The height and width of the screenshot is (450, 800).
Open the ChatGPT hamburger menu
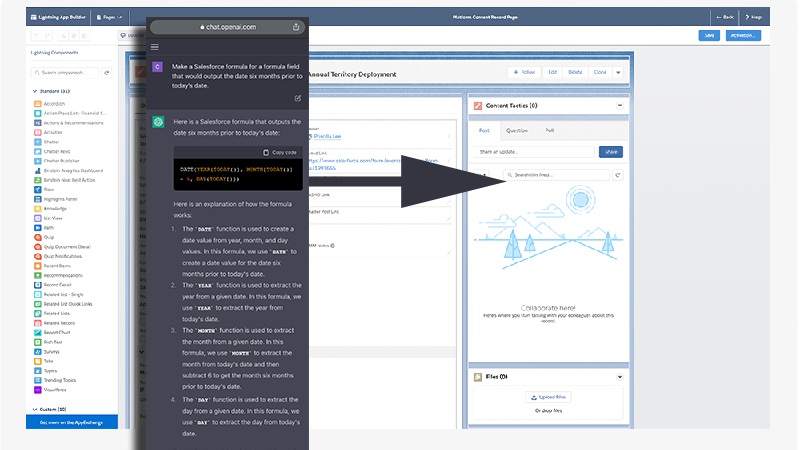pyautogui.click(x=155, y=47)
